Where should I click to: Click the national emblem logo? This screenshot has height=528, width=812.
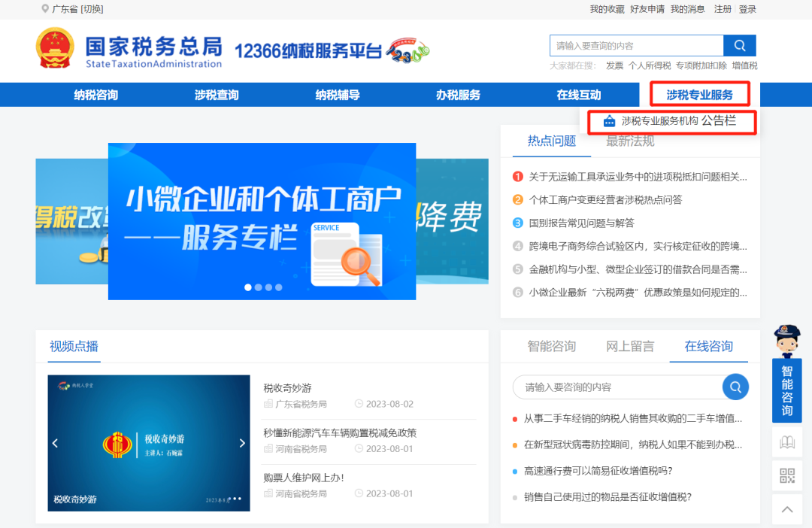click(x=55, y=48)
